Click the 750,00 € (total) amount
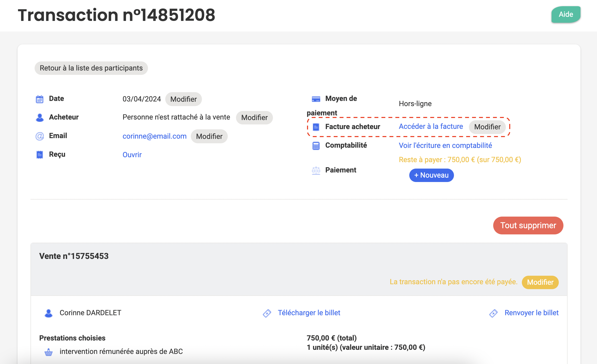The height and width of the screenshot is (364, 597). click(332, 338)
